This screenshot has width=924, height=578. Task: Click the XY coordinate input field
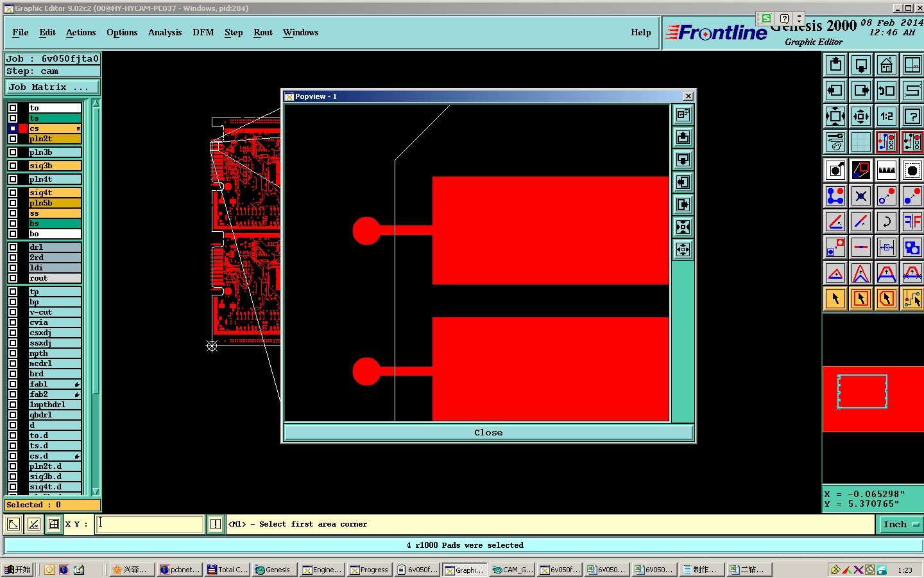pos(150,524)
